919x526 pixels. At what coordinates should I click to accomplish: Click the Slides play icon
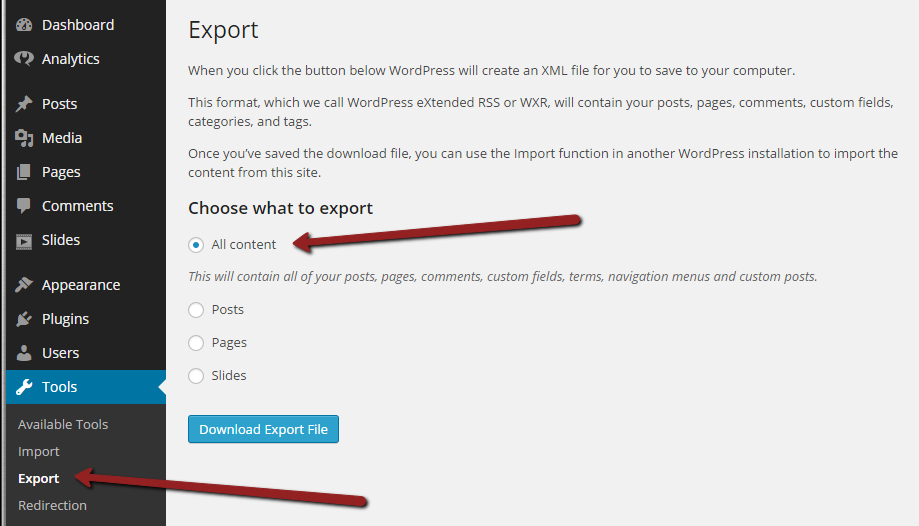click(24, 241)
